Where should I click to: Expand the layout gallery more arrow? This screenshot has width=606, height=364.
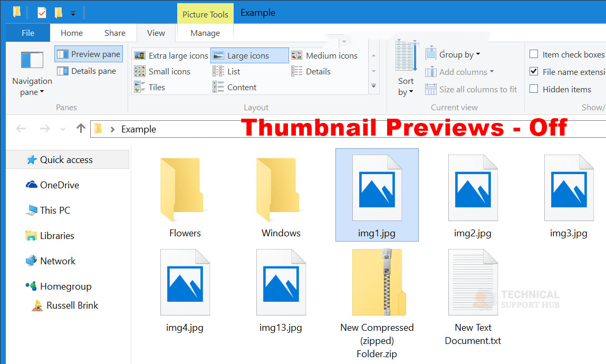pos(374,86)
